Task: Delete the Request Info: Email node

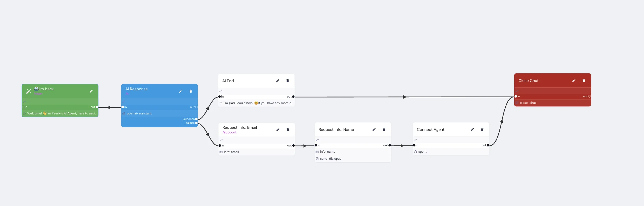Action: click(288, 130)
